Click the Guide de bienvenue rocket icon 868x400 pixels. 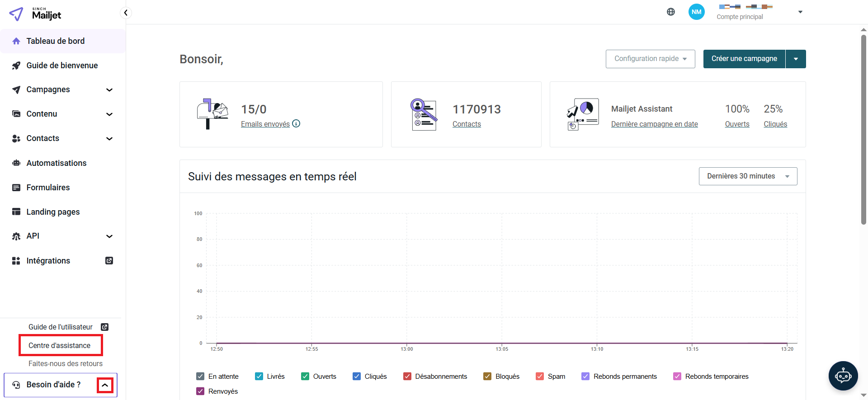(x=16, y=66)
